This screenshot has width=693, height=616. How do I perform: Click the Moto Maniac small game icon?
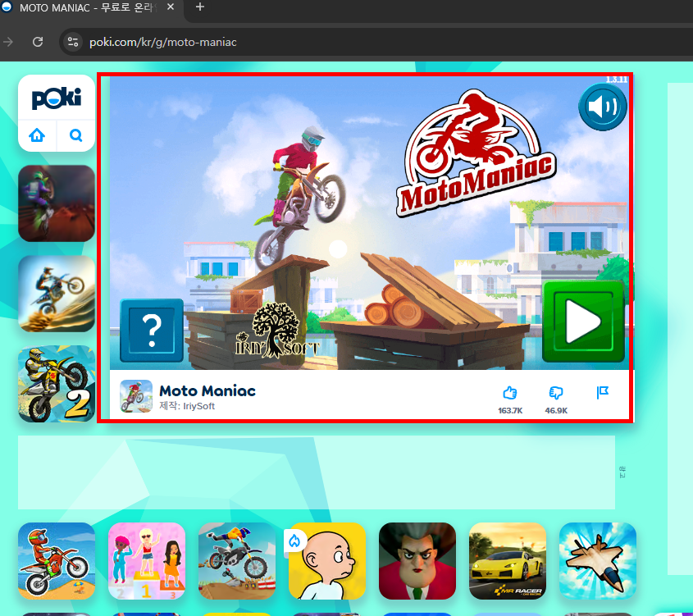(136, 396)
